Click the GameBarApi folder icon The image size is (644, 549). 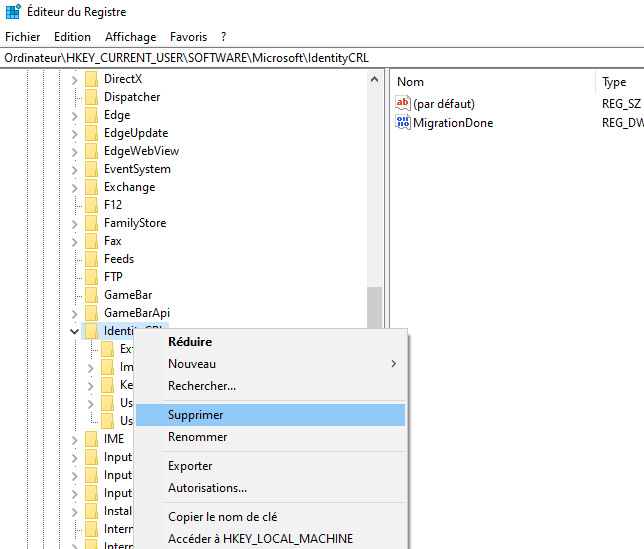pos(91,313)
